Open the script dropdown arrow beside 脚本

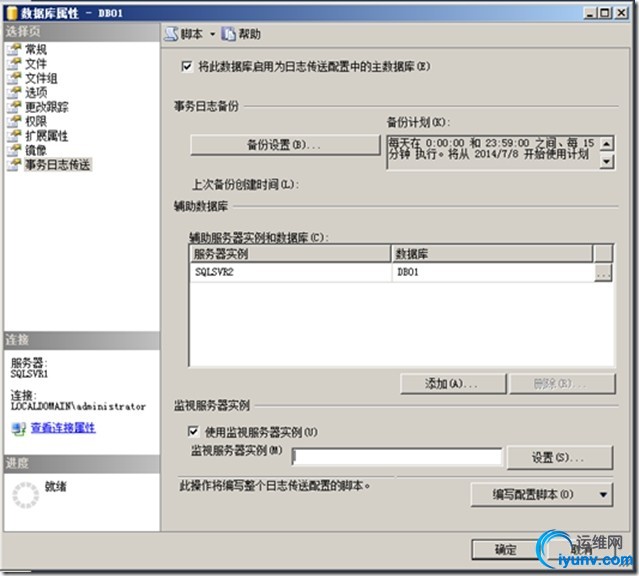212,35
